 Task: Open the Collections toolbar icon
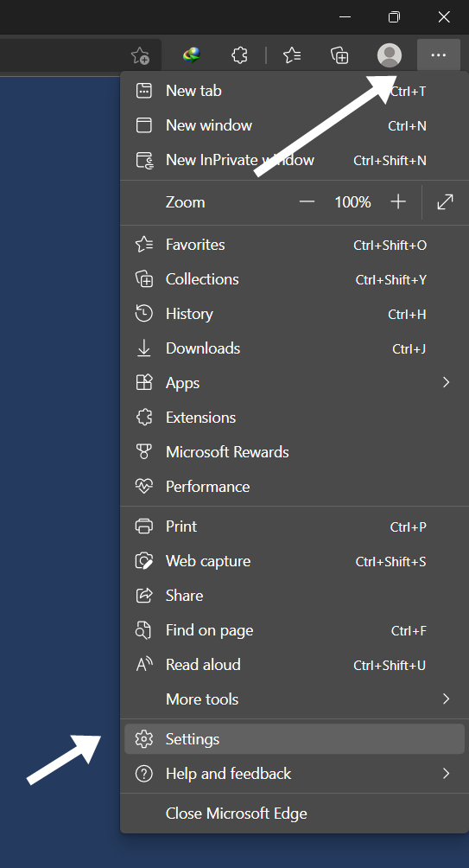(x=339, y=54)
